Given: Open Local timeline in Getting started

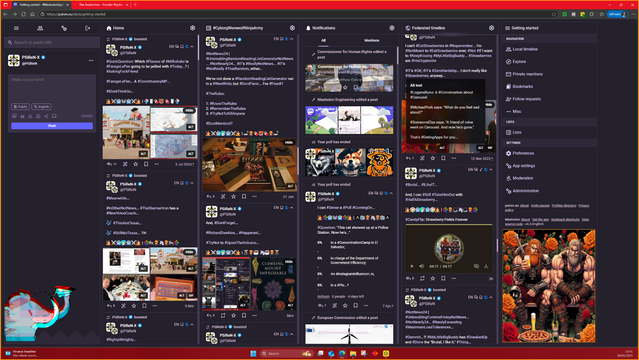Looking at the screenshot, I should (x=522, y=49).
